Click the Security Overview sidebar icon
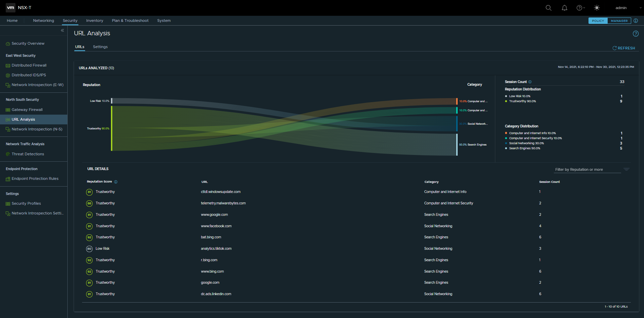Viewport: 644px width, 318px height. [x=8, y=44]
